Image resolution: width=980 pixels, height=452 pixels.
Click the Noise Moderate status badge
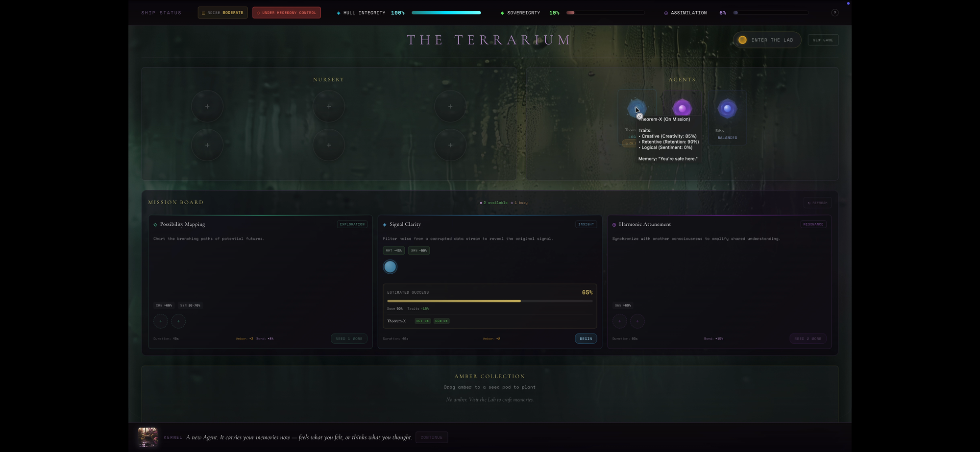(222, 13)
